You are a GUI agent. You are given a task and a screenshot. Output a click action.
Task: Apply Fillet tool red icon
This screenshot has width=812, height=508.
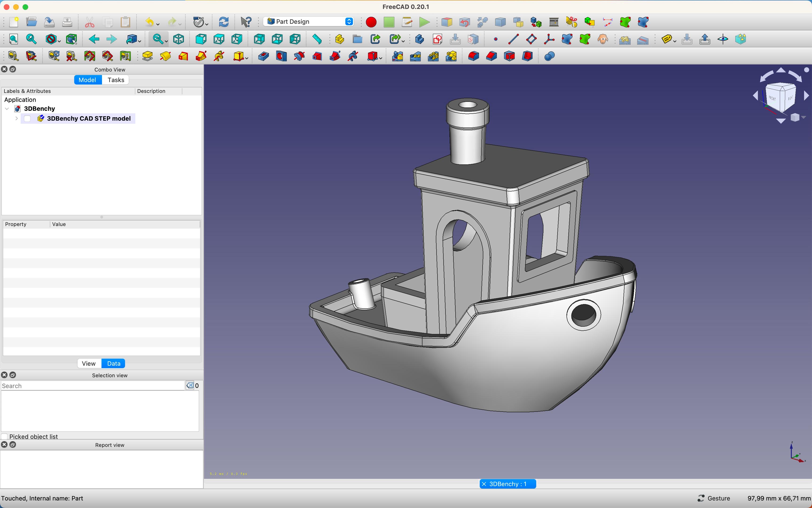tap(473, 56)
